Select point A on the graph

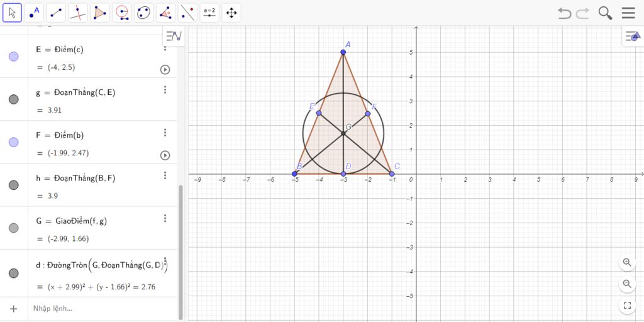tap(343, 52)
